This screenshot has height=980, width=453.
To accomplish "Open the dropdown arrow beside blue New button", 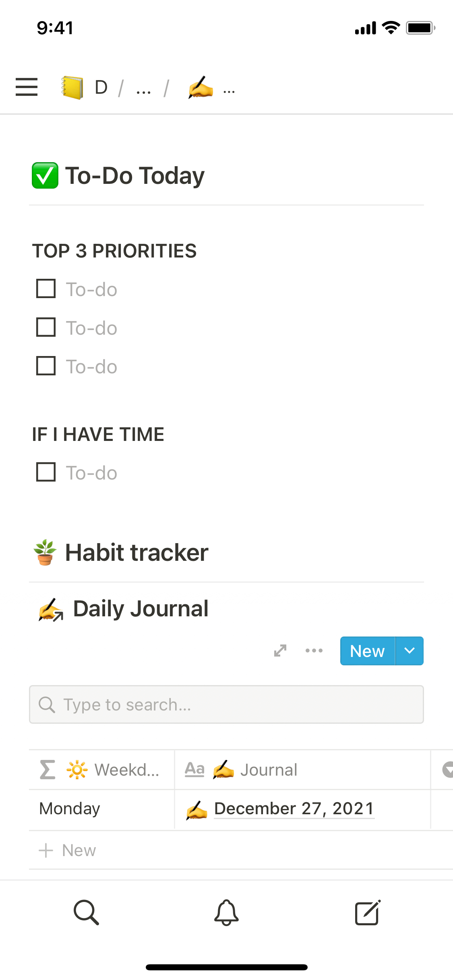I will (410, 651).
